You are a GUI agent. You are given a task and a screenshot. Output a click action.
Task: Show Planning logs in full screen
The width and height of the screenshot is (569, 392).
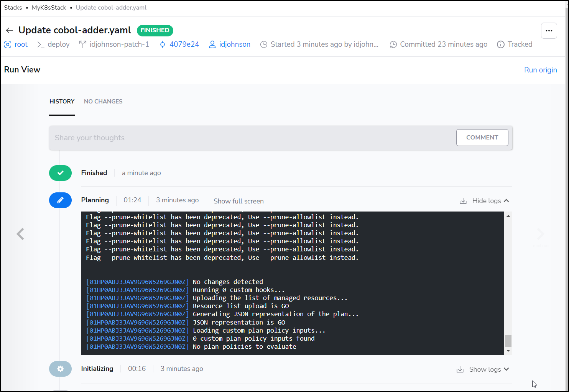[238, 201]
